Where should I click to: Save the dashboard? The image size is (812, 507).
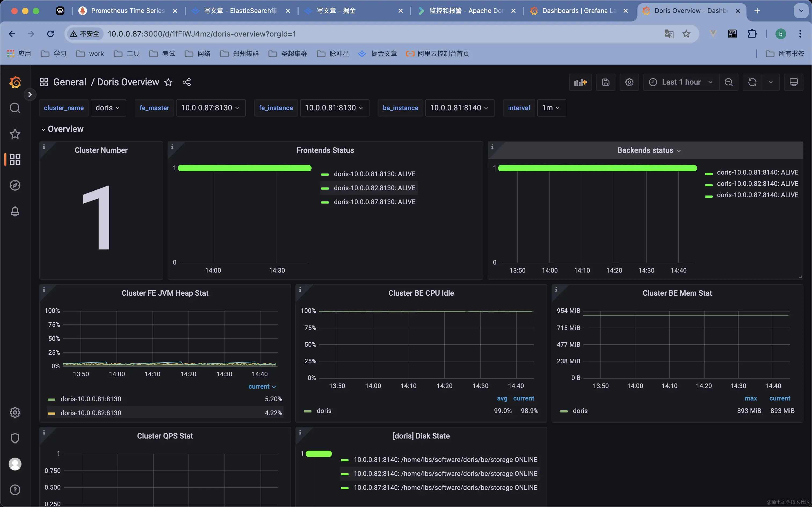[x=606, y=82]
